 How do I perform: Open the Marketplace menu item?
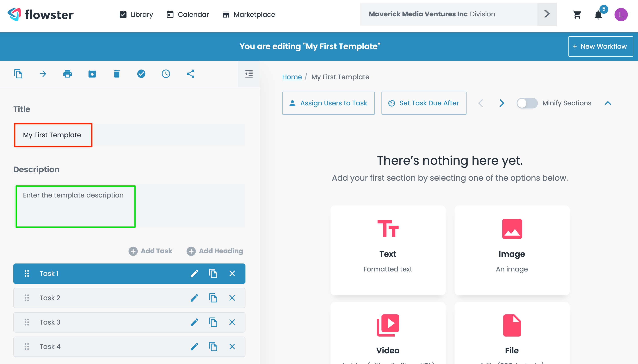(249, 14)
